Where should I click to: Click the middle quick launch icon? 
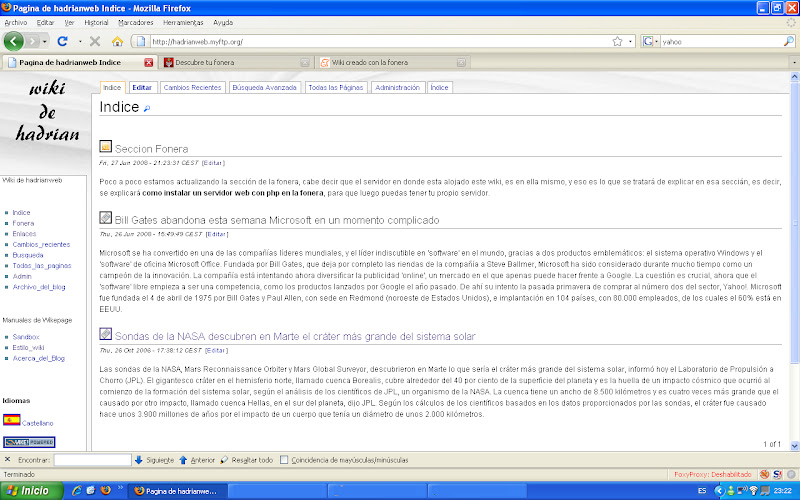pos(91,490)
